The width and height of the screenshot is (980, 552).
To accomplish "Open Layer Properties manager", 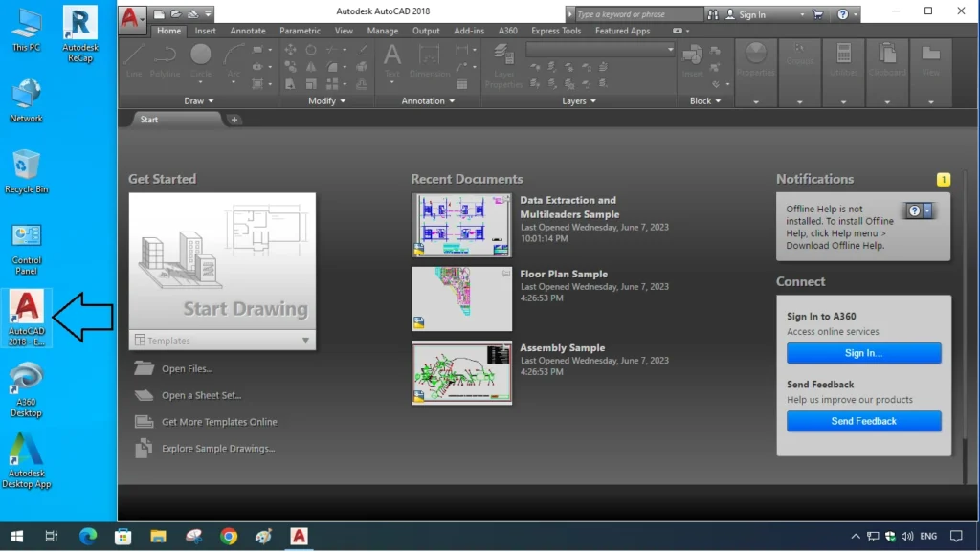I will pos(503,66).
